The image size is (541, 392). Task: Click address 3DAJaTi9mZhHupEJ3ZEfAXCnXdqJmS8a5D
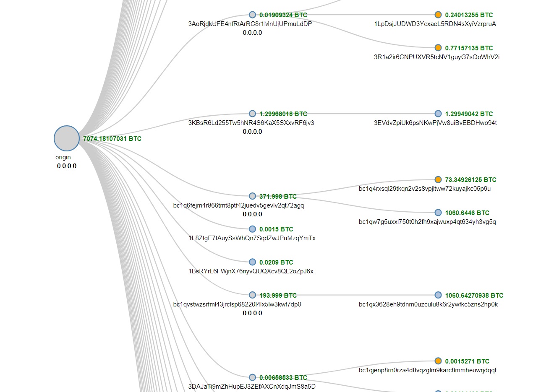[252, 387]
